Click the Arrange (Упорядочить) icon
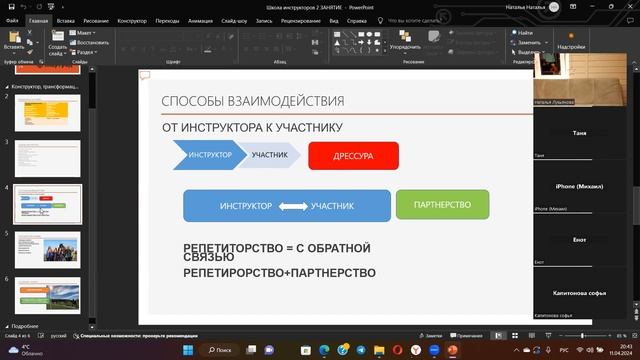The height and width of the screenshot is (360, 640). pos(405,36)
